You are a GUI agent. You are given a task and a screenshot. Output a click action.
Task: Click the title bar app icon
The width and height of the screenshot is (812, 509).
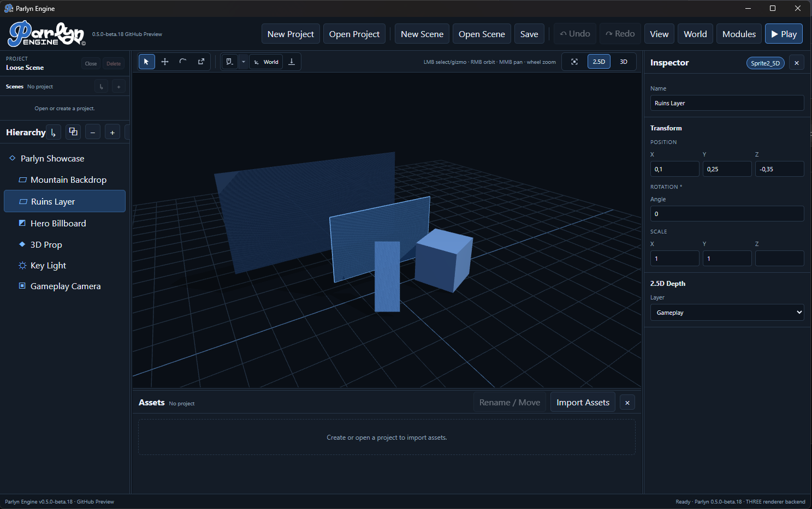tap(8, 8)
